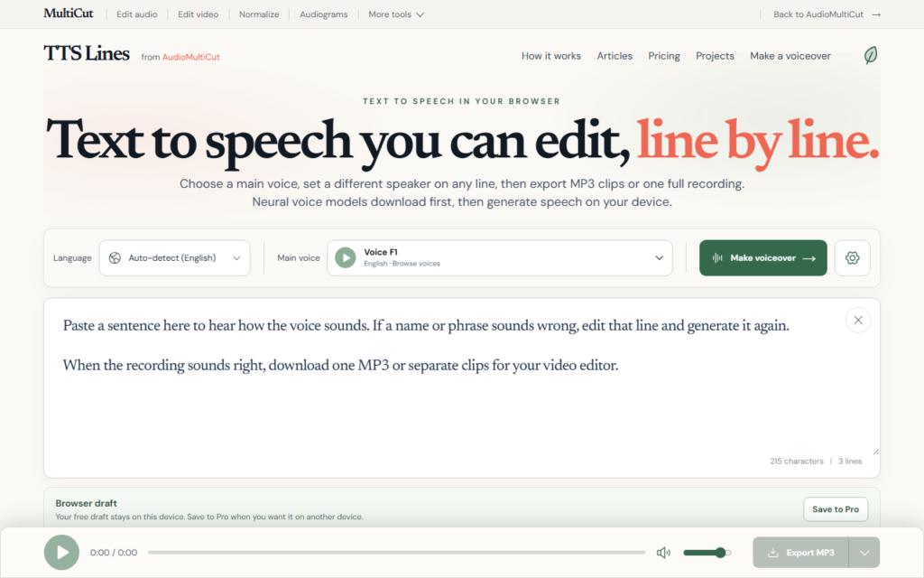The image size is (924, 578).
Task: Preview Voice F1 with its play icon
Action: pyautogui.click(x=346, y=257)
